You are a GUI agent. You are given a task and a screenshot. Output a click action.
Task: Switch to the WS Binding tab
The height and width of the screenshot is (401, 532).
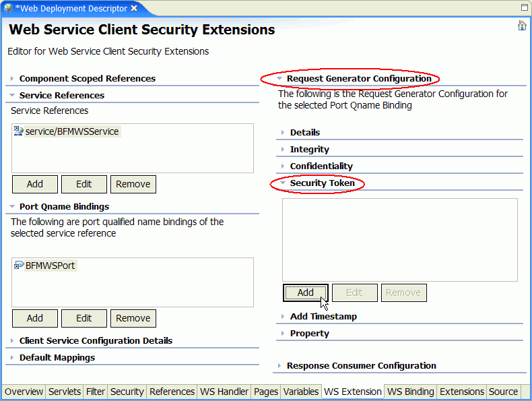point(411,392)
